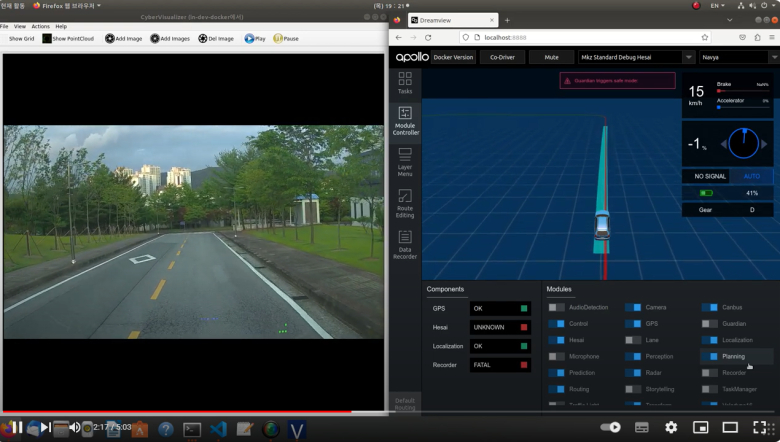Click the AUTO driving mode indicator
The width and height of the screenshot is (780, 442).
(x=752, y=176)
